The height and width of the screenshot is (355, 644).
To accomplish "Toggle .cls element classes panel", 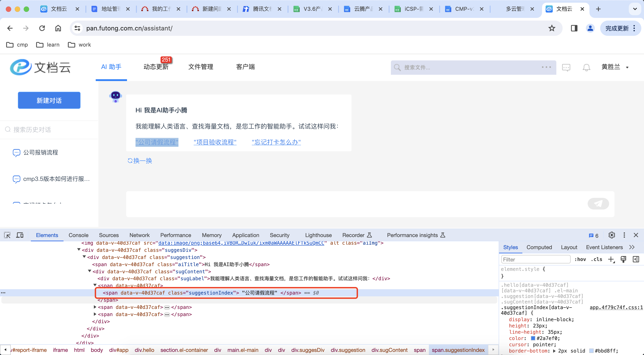I will pyautogui.click(x=597, y=259).
